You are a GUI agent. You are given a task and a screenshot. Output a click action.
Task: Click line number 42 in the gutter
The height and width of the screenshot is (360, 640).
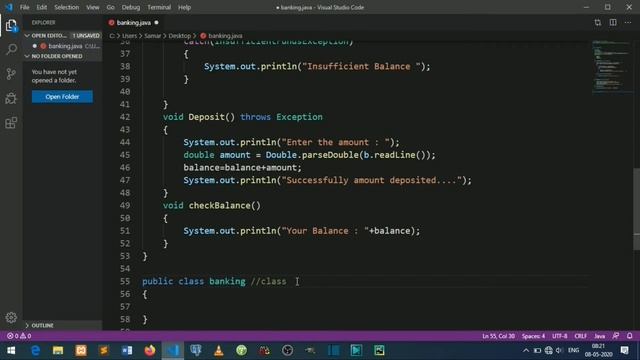pyautogui.click(x=125, y=117)
